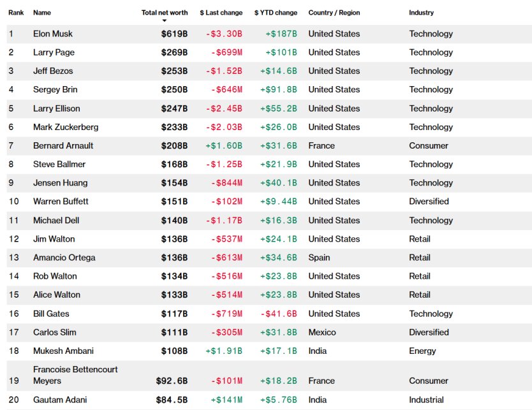This screenshot has height=410, width=532.
Task: View Jensen Huang's profile
Action: 61,183
